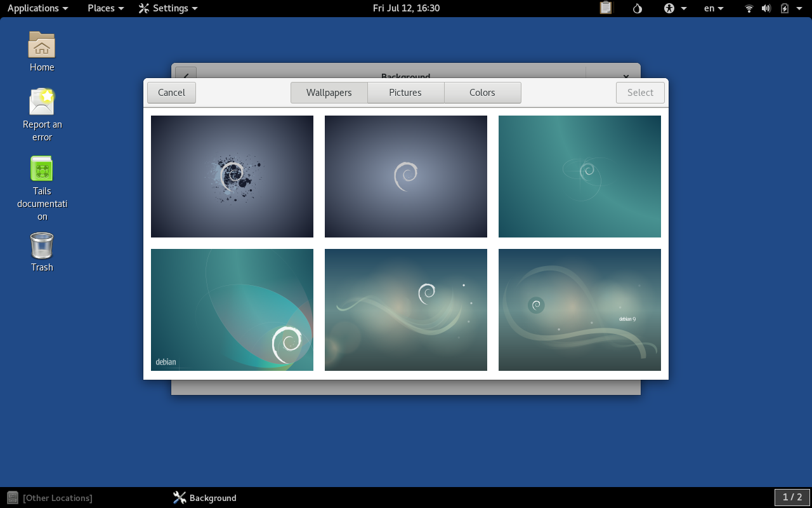Image resolution: width=812 pixels, height=508 pixels.
Task: Close the Background settings window
Action: point(625,75)
